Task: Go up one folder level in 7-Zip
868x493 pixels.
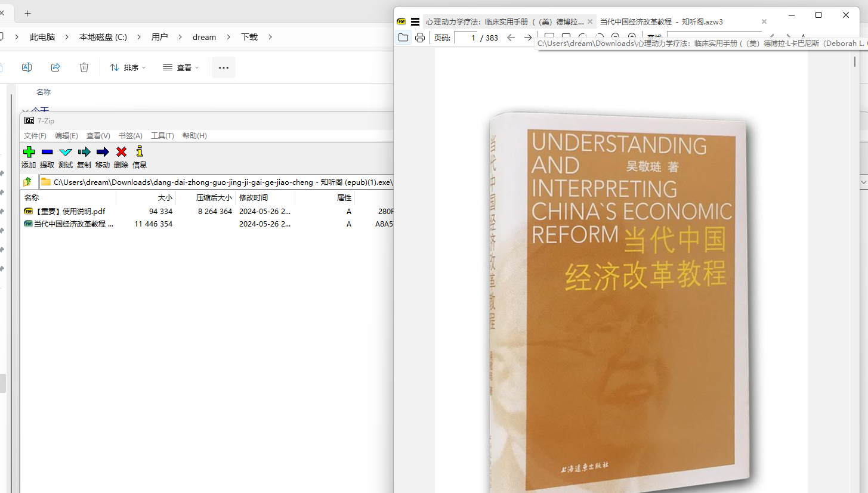Action: tap(27, 182)
